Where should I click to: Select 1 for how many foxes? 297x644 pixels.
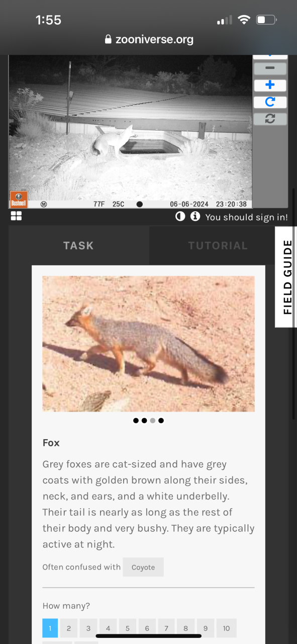[x=50, y=628]
